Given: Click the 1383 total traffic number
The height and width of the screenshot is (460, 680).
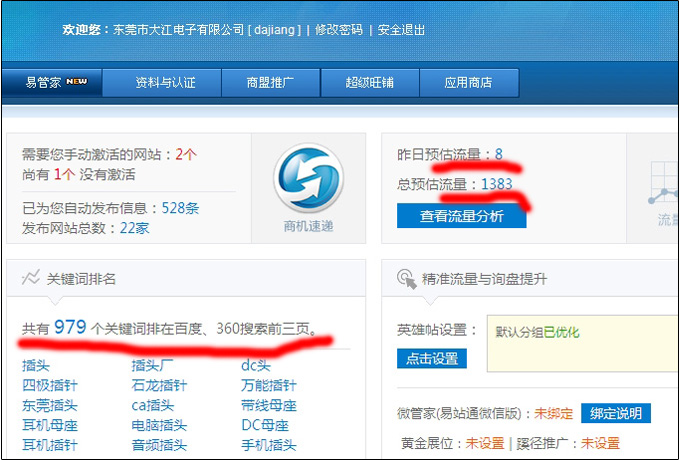Looking at the screenshot, I should click(496, 184).
